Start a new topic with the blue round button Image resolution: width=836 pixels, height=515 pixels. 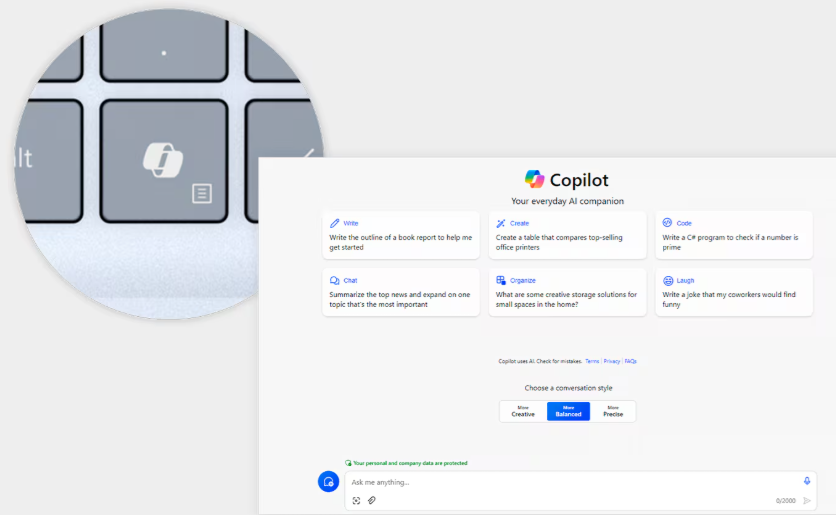coord(328,482)
